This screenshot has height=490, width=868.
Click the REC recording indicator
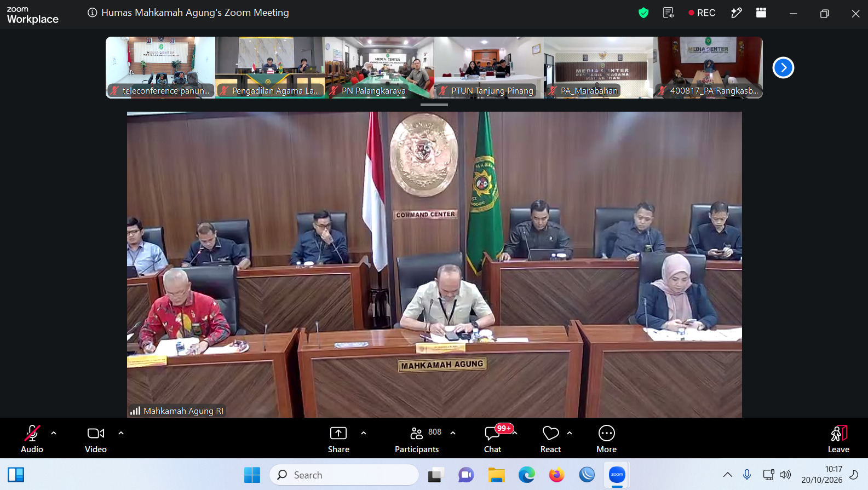click(702, 13)
